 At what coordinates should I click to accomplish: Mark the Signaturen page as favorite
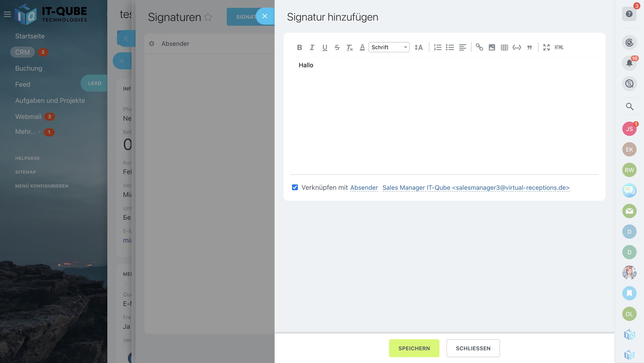(x=208, y=17)
